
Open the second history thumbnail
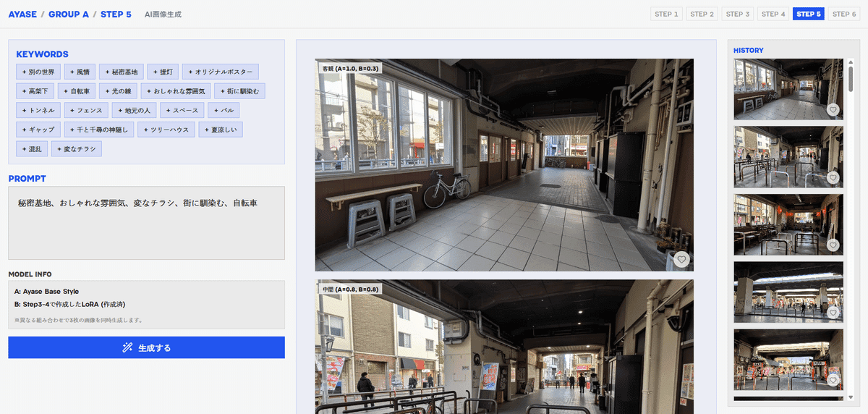788,157
